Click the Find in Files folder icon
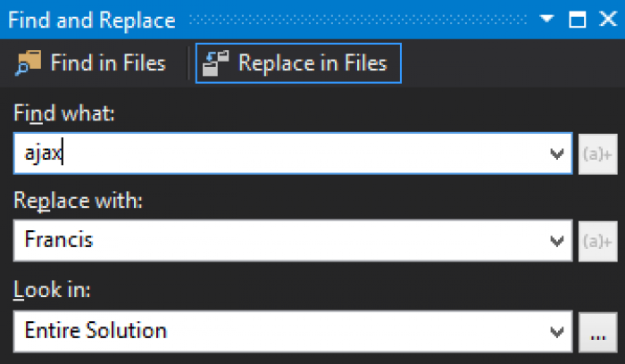 click(29, 63)
